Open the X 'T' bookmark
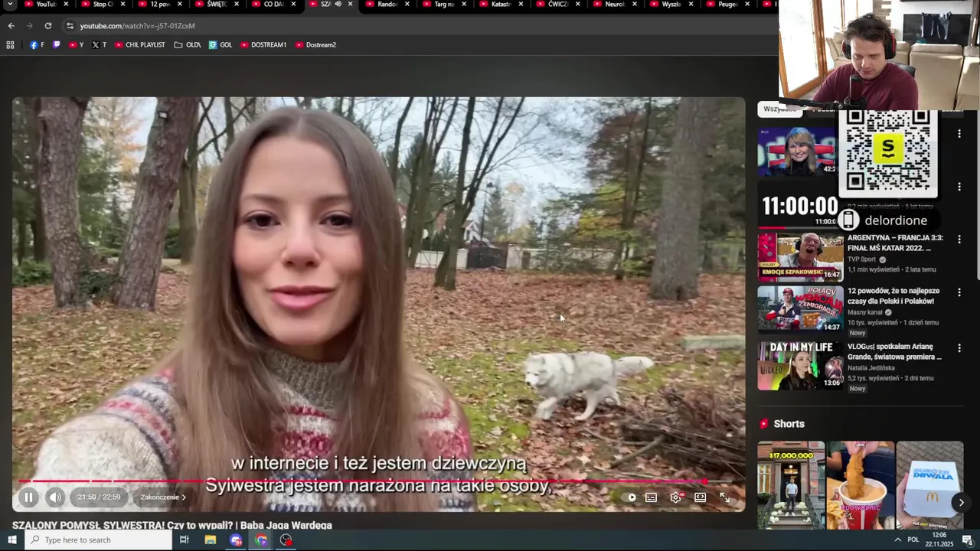The height and width of the screenshot is (551, 980). (99, 45)
